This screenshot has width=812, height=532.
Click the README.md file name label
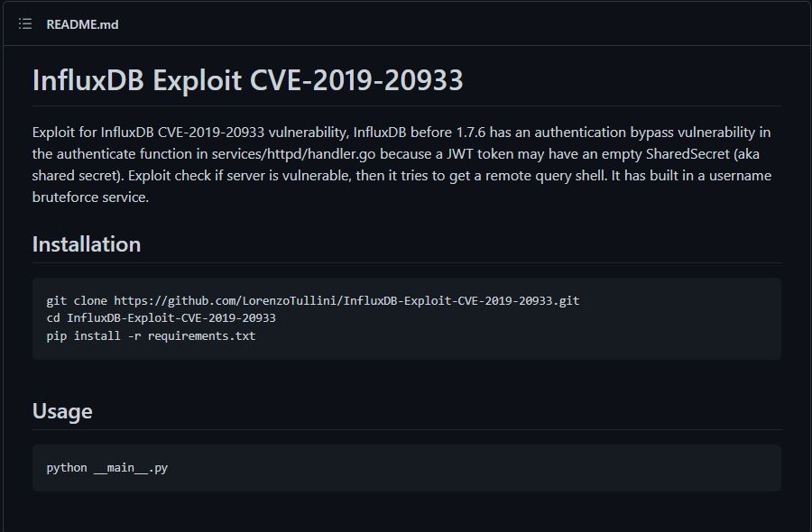[x=82, y=24]
